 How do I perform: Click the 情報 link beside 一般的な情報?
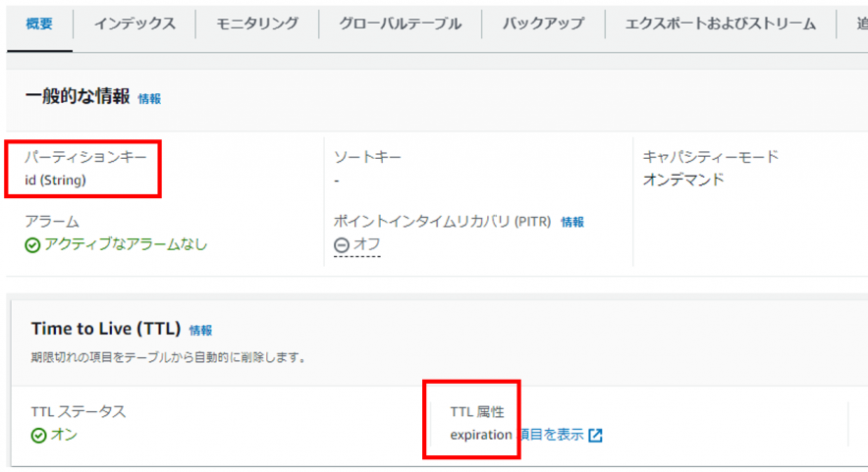pyautogui.click(x=149, y=98)
